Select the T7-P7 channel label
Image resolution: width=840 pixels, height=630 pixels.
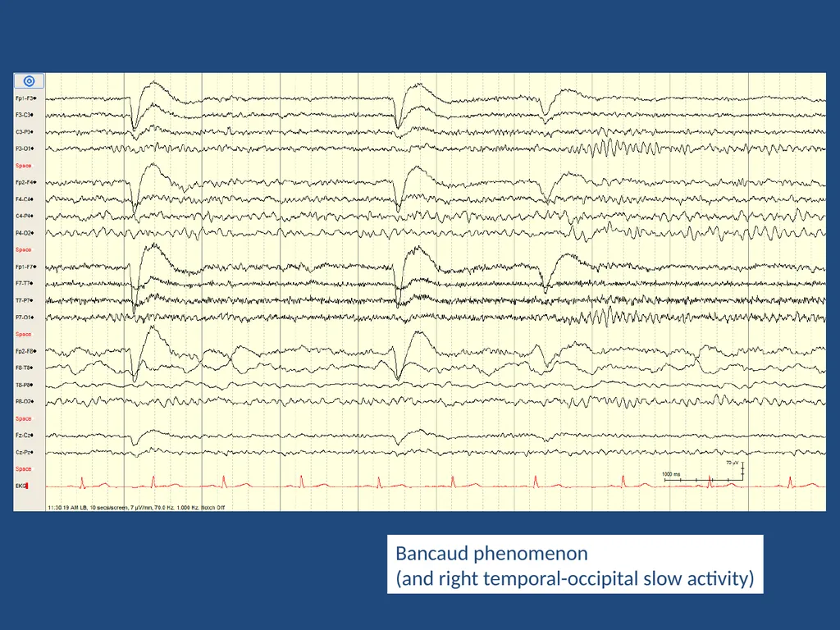(24, 300)
